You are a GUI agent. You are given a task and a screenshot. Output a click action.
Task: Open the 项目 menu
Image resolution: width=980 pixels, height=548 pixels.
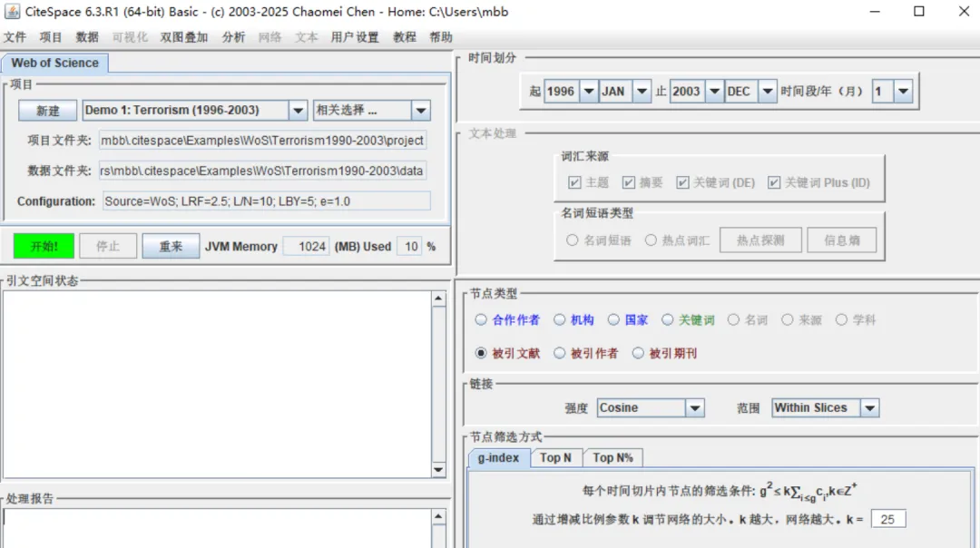(x=51, y=37)
